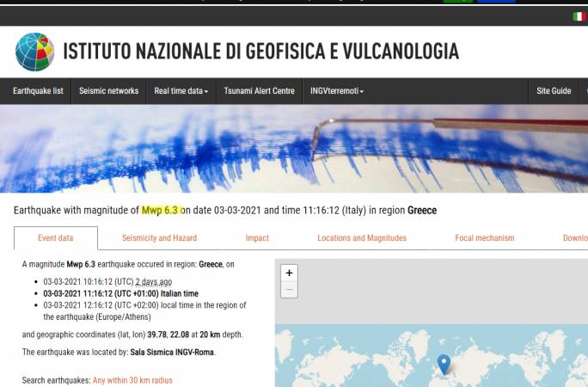Open the Locations and Magnitudes tab
Viewport: 588px width, 387px height.
(x=362, y=238)
